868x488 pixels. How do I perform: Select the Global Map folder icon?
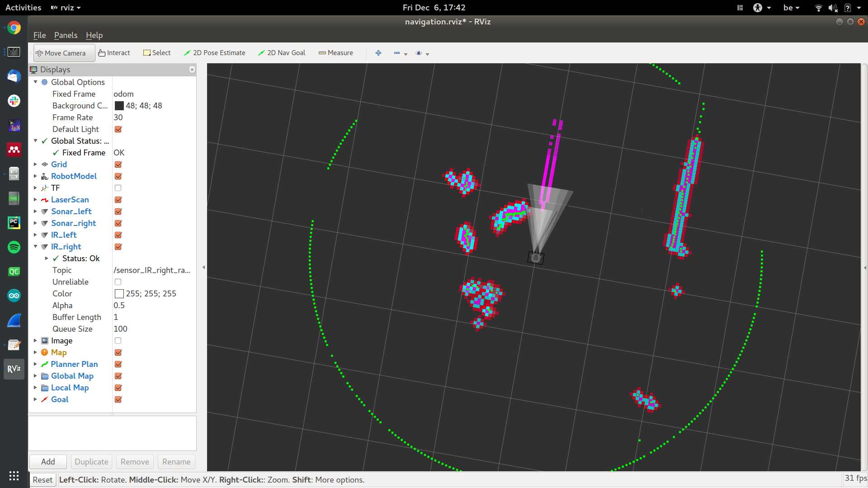(45, 376)
